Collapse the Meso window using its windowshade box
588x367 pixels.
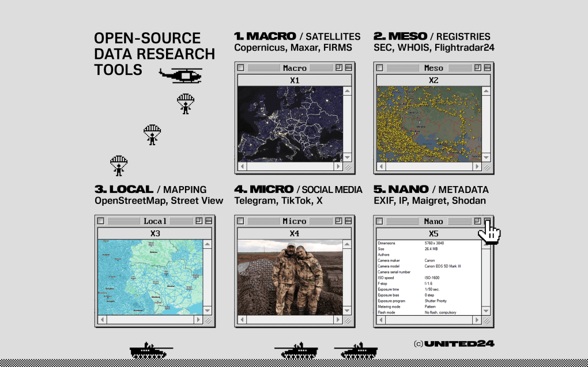click(x=487, y=67)
